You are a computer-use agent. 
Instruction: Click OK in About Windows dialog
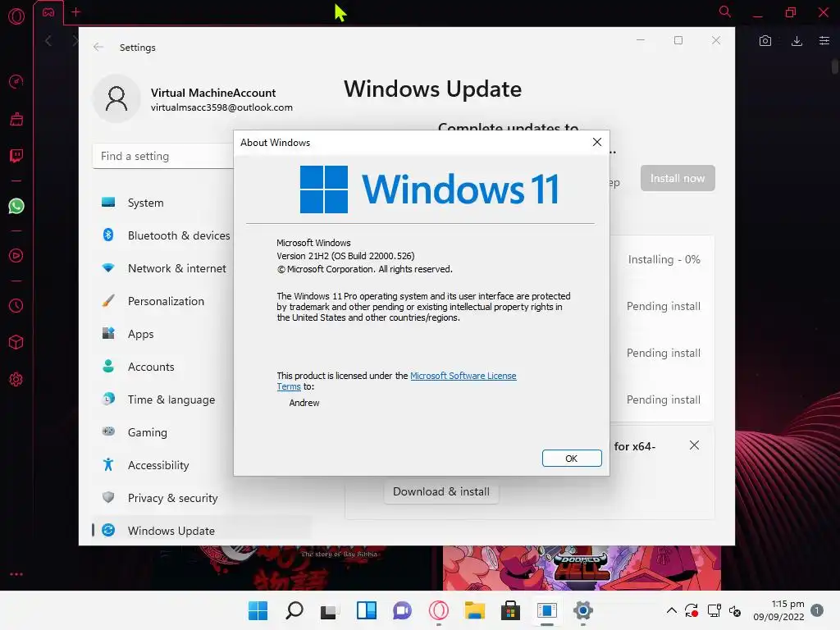571,458
